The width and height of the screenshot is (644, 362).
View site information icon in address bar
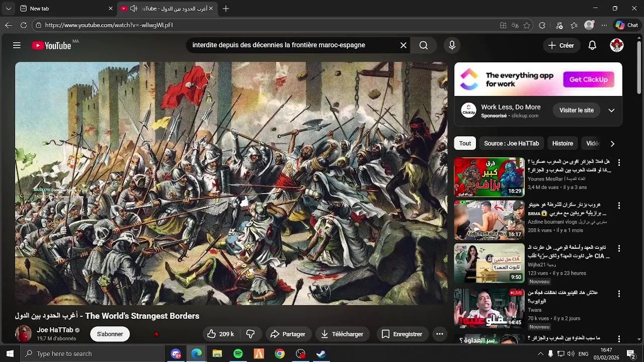[38, 25]
